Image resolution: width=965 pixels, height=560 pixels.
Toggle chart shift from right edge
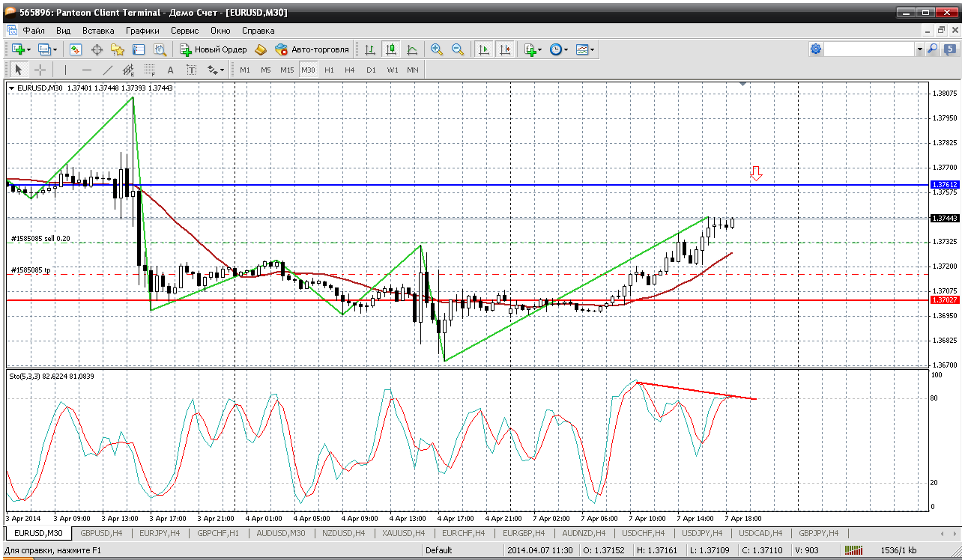tap(505, 49)
